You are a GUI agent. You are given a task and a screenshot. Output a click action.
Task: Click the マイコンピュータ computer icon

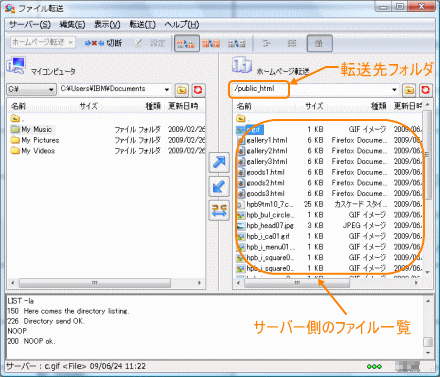[x=16, y=65]
